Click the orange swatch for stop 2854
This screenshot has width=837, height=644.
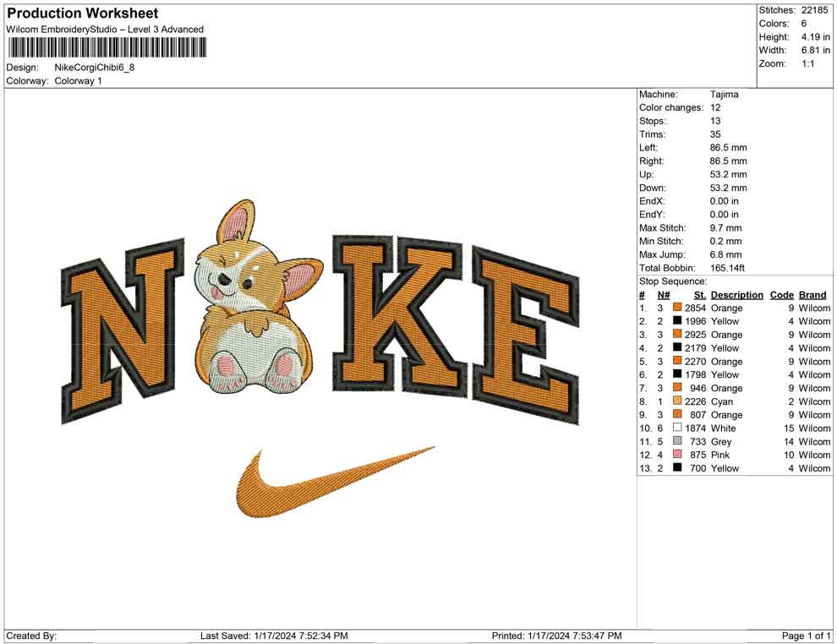coord(677,308)
